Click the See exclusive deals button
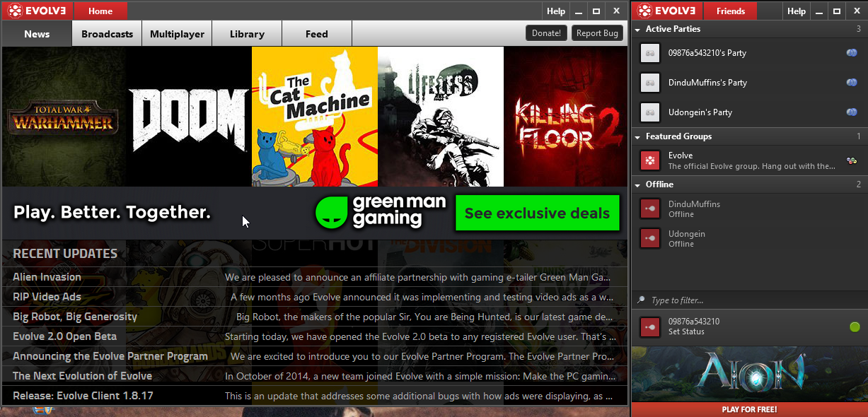This screenshot has height=417, width=868. click(537, 213)
